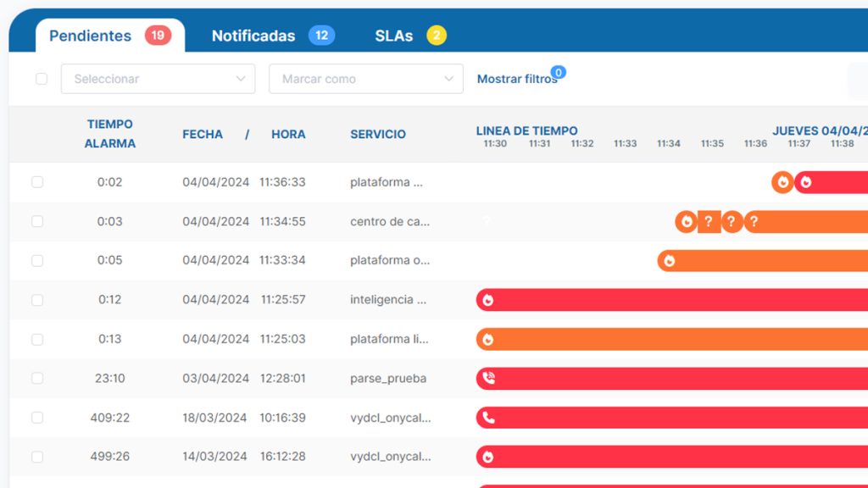Open the Seleccionar dropdown
This screenshot has width=868, height=488.
[158, 79]
